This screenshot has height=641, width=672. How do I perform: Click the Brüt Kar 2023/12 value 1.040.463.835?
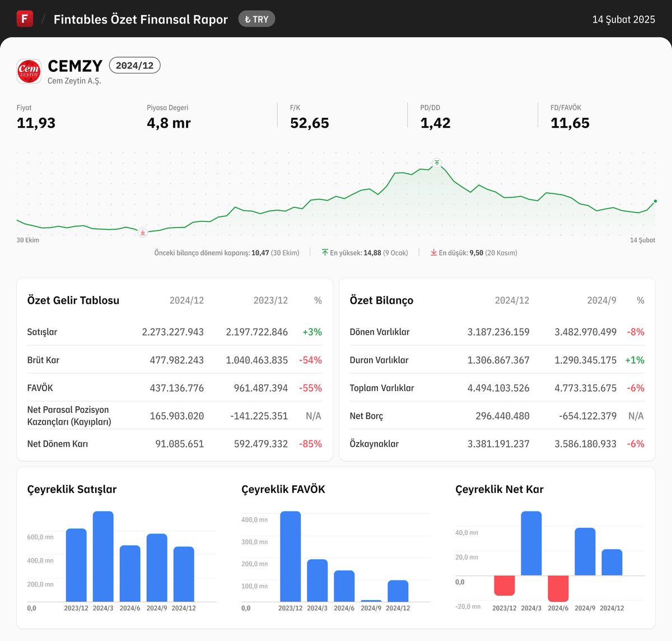click(x=257, y=360)
